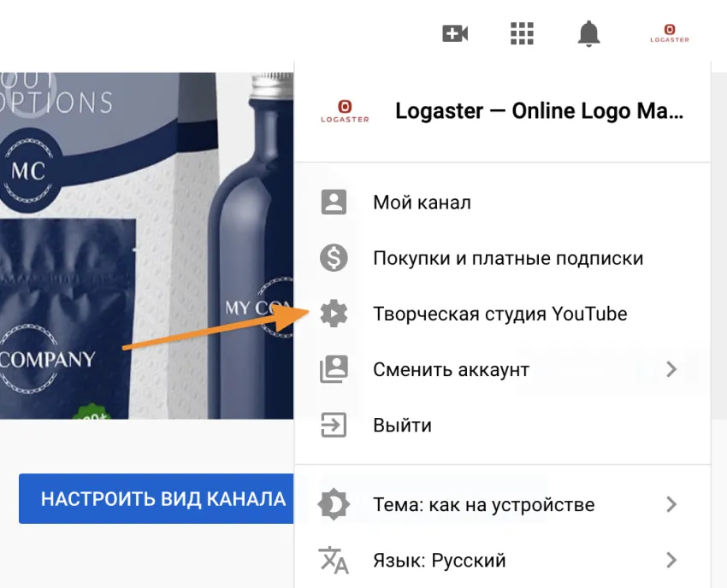Viewport: 727px width, 588px height.
Task: Click the Logaster account avatar in top bar
Action: point(669,34)
